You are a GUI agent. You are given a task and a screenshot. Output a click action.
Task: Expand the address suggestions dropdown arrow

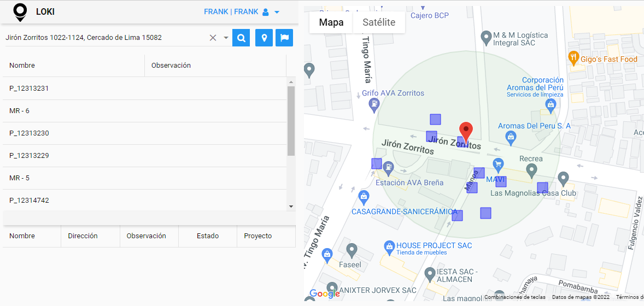pos(226,38)
